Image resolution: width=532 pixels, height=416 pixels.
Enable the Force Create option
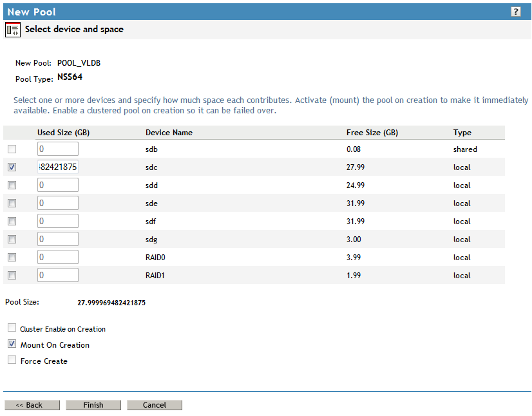tap(12, 360)
